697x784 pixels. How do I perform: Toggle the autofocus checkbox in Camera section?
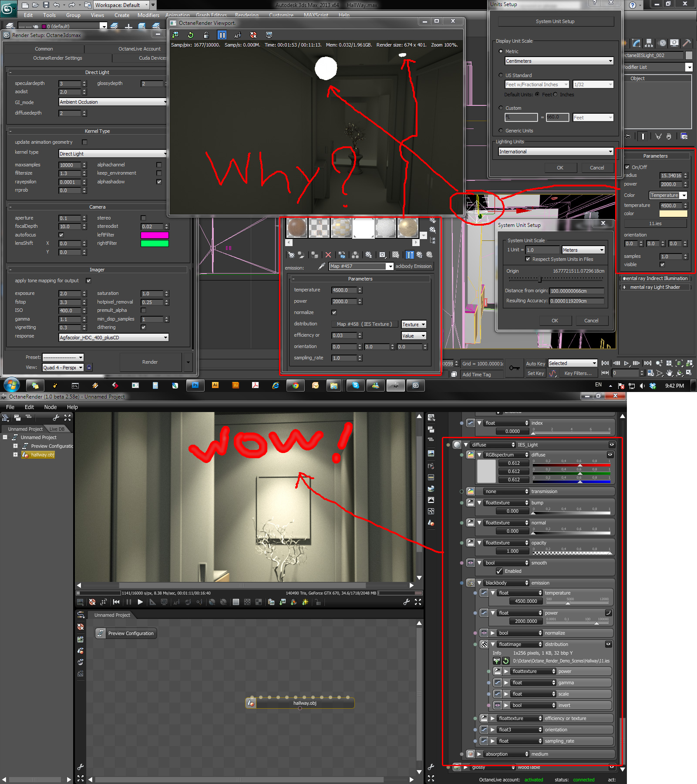click(61, 235)
